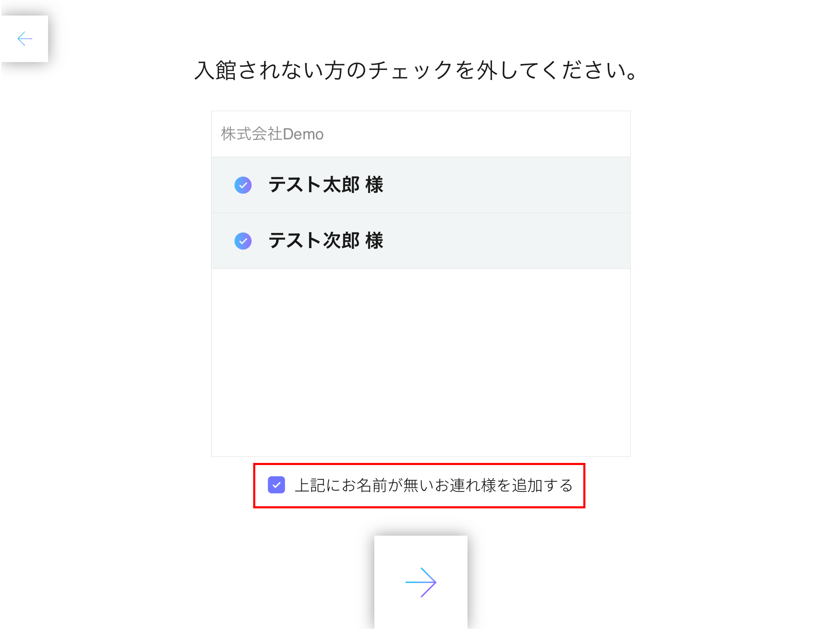Click the empty area below the visitor list

pyautogui.click(x=421, y=363)
